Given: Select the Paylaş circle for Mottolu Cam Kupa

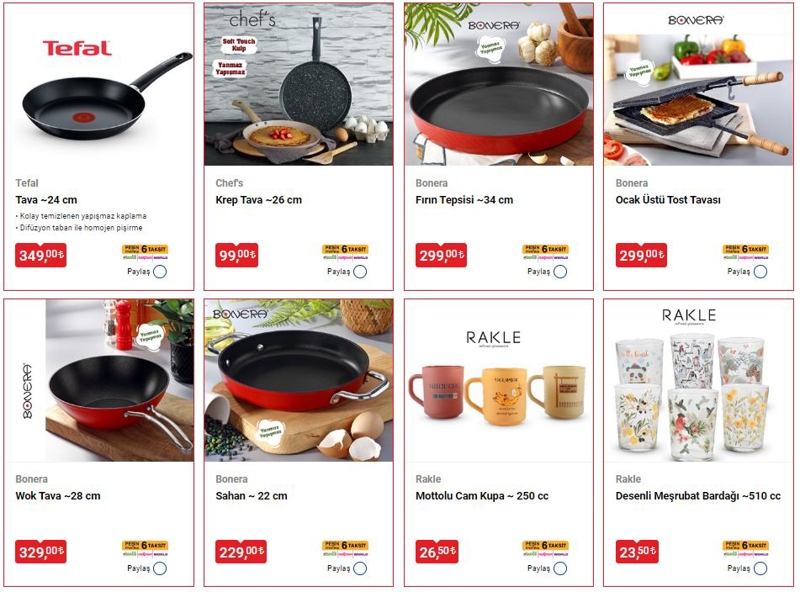Looking at the screenshot, I should pyautogui.click(x=560, y=568).
